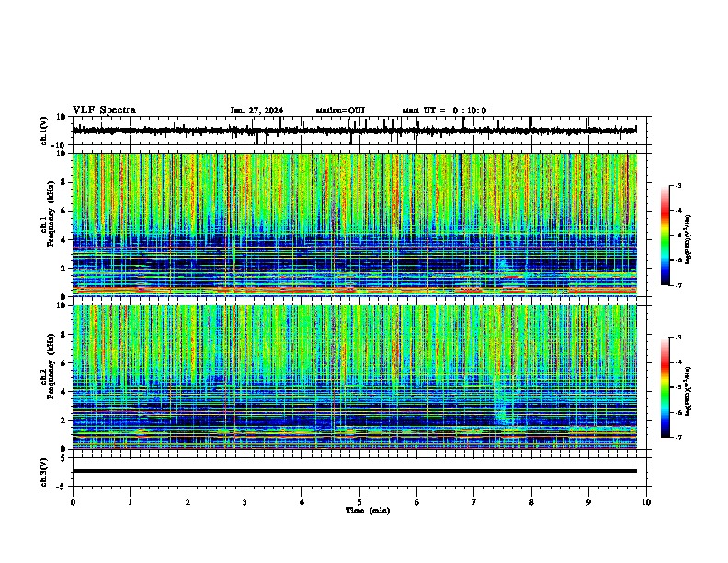Viewport: 728px width, 563px height.
Task: Click the "VLF Spectra" plot title
Action: (x=104, y=110)
